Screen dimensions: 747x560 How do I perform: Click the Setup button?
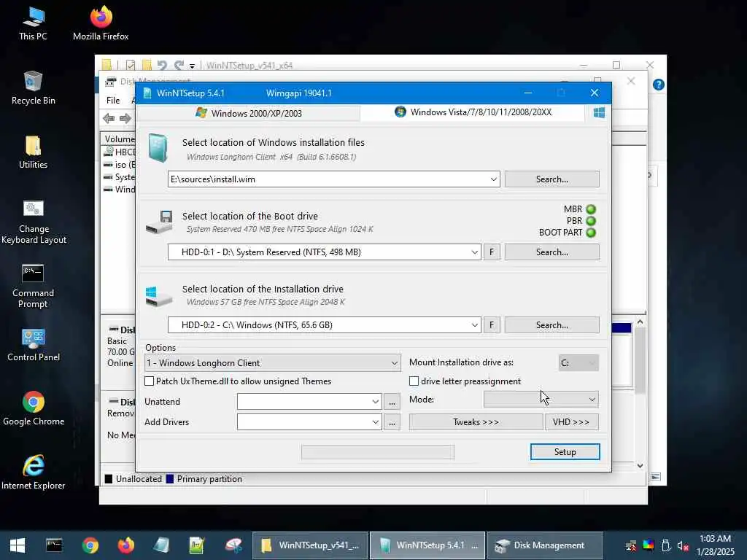[565, 452]
